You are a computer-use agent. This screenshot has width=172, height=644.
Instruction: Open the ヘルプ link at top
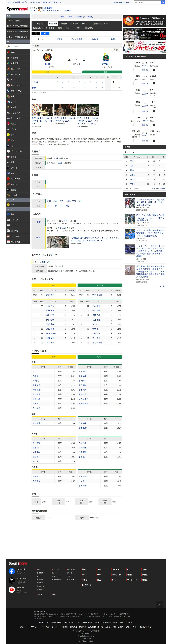pyautogui.click(x=129, y=2)
